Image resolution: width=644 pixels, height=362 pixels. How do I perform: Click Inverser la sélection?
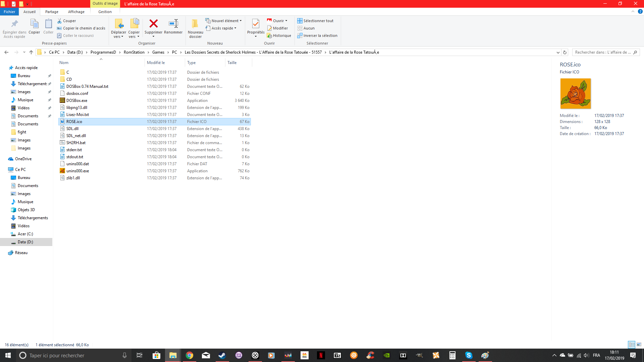pyautogui.click(x=317, y=36)
